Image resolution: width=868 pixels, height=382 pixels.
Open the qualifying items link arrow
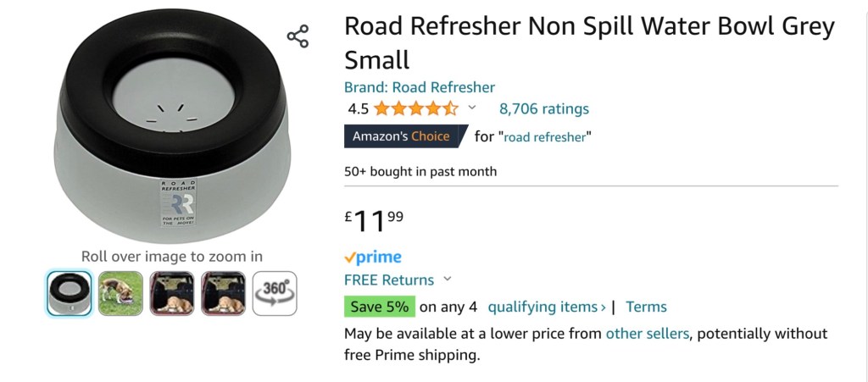point(603,307)
